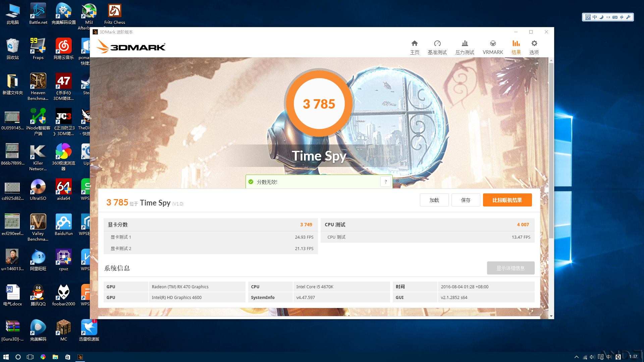Image resolution: width=644 pixels, height=362 pixels.
Task: Click the 显卡测试 2 row
Action: tap(211, 248)
